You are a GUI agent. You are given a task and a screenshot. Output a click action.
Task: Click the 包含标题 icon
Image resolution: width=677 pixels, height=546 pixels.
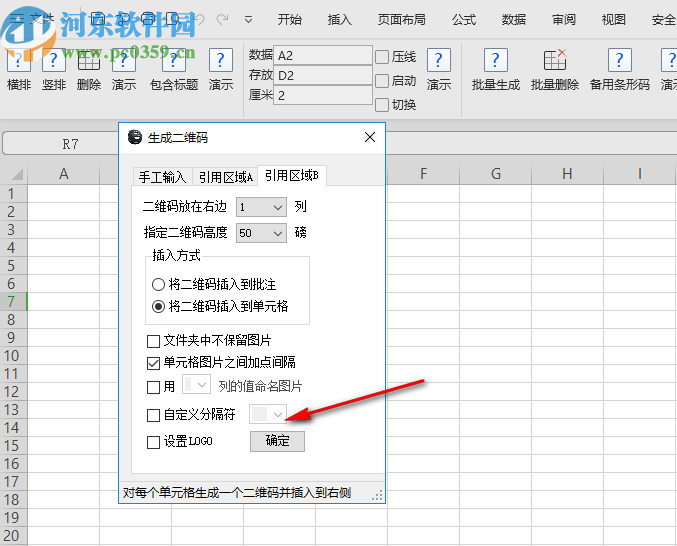(174, 60)
